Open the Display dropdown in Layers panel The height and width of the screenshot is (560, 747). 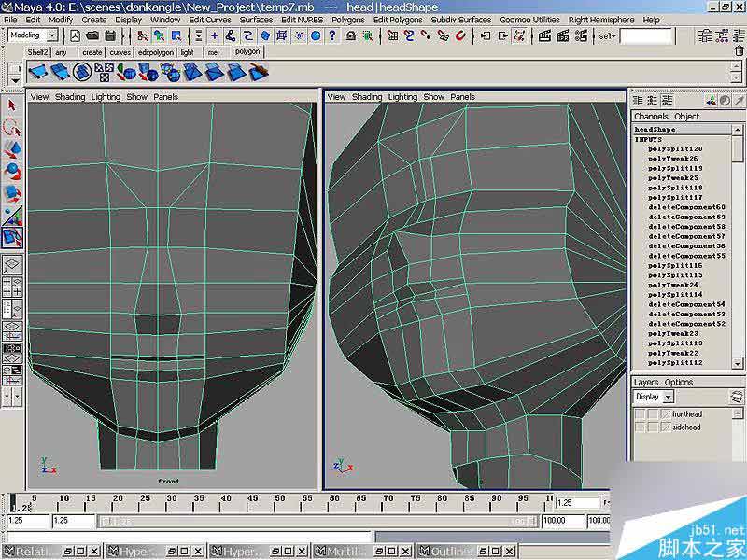[x=668, y=397]
